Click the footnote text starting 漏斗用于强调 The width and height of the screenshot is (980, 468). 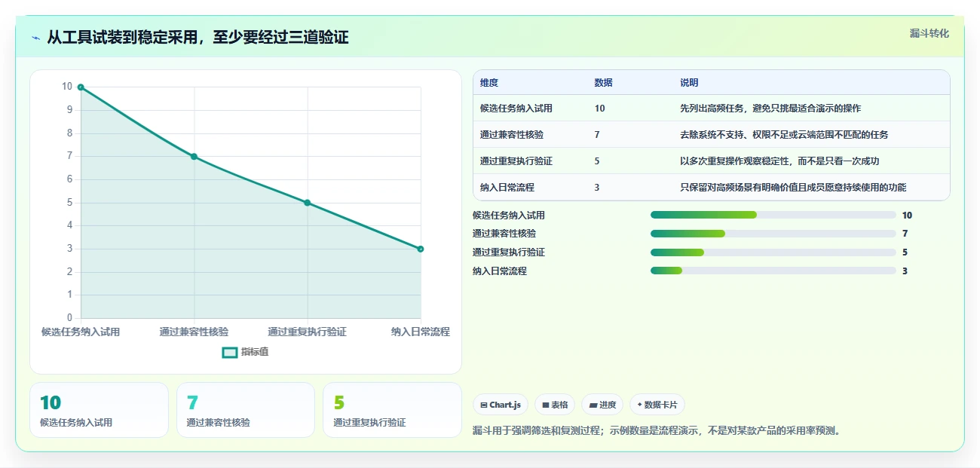tap(656, 431)
